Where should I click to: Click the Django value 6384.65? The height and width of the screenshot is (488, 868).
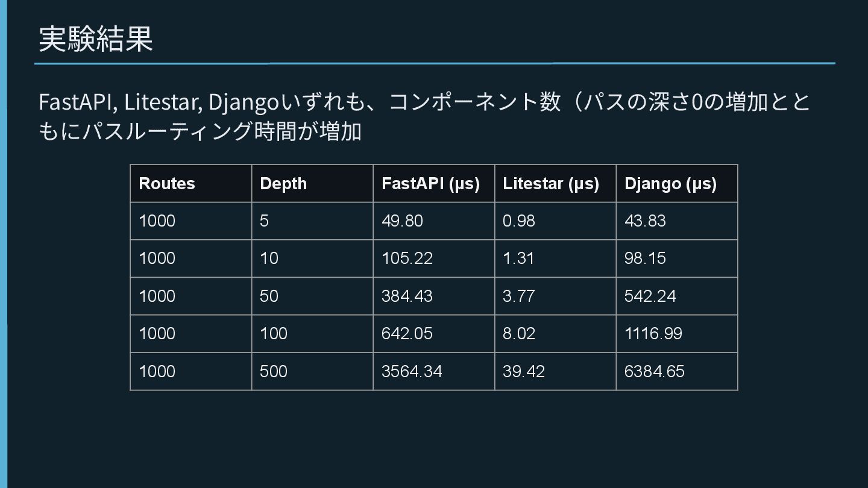(x=654, y=371)
